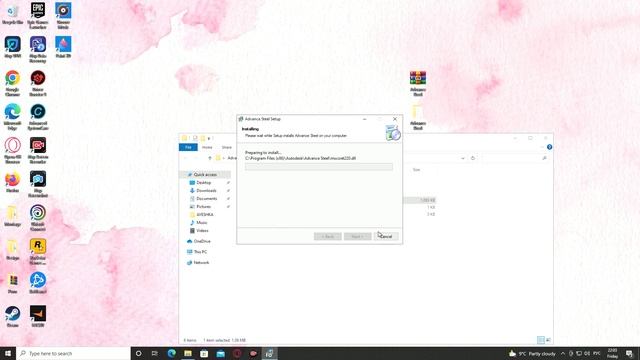Viewport: 640px width, 360px height.
Task: Open Firefox desktop shortcut
Action: (x=12, y=182)
